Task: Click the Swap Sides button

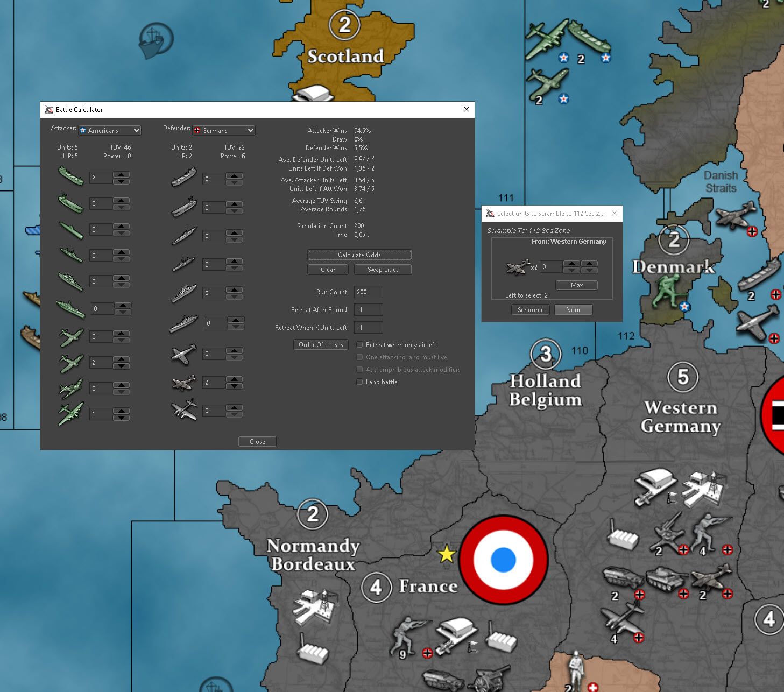Action: [383, 270]
